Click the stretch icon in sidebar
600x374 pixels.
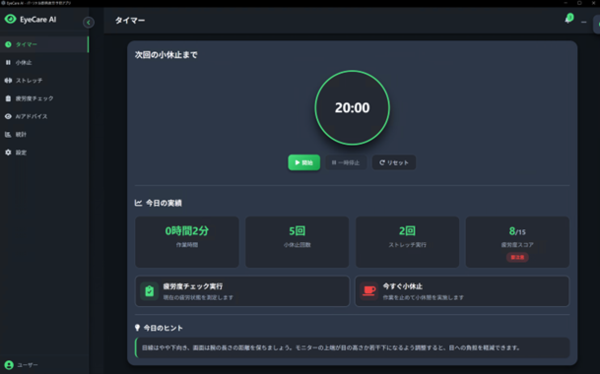8,80
